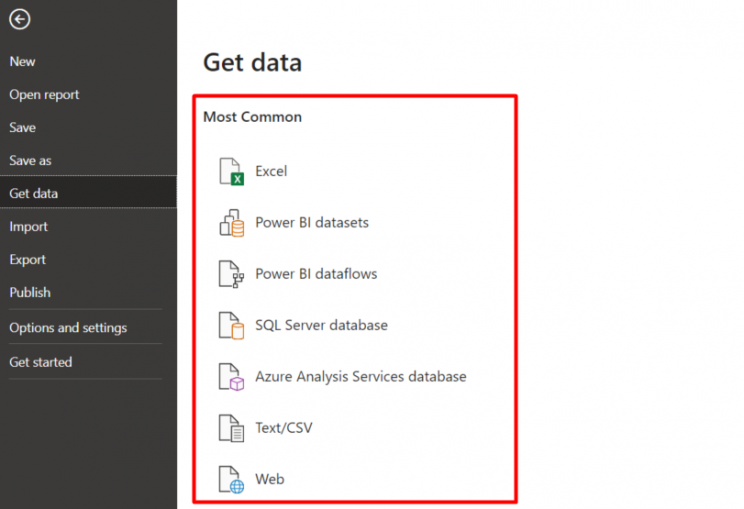Click the Text/CSV document icon
Screen dimensions: 744x509
click(x=231, y=429)
